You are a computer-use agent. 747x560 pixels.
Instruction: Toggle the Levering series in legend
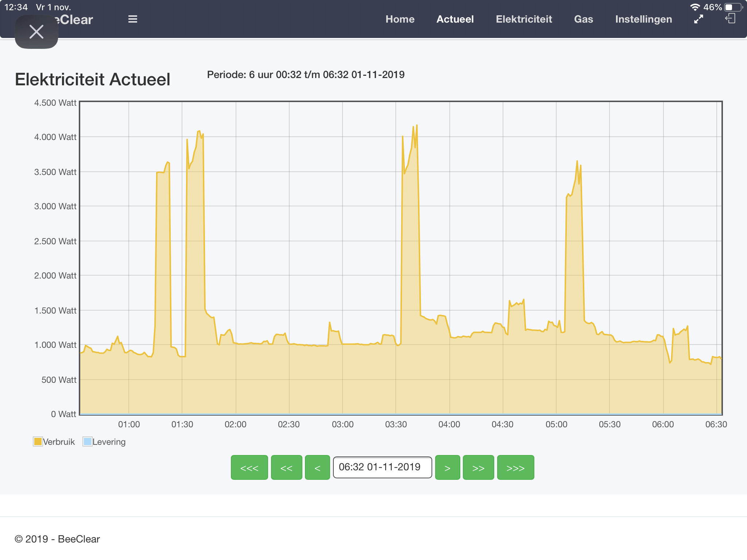(x=87, y=442)
